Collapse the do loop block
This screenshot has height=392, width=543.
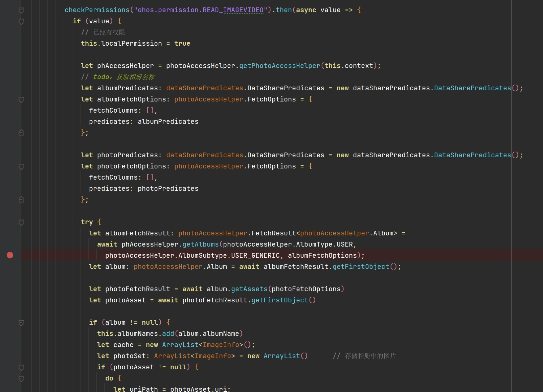click(x=21, y=378)
